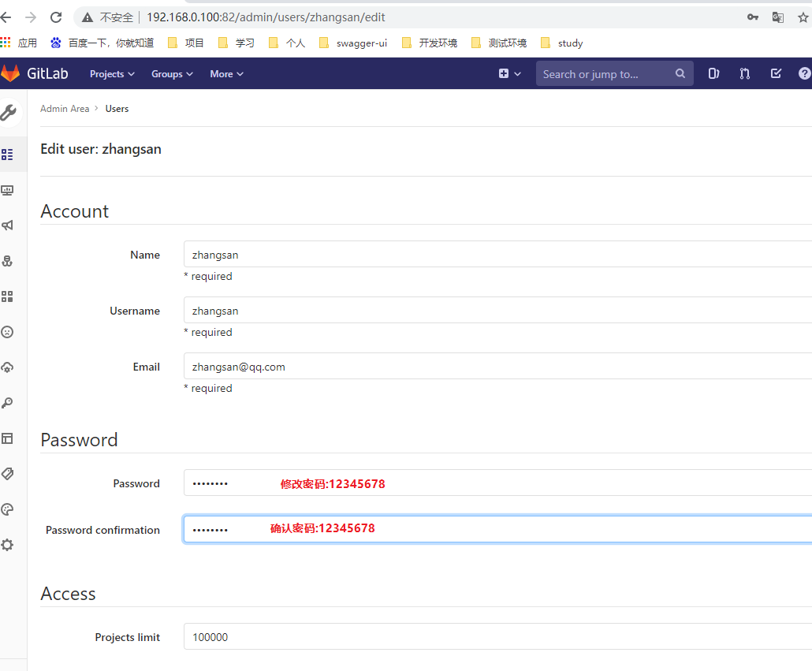812x671 pixels.
Task: Select the Monitoring icon in admin sidebar
Action: click(11, 190)
